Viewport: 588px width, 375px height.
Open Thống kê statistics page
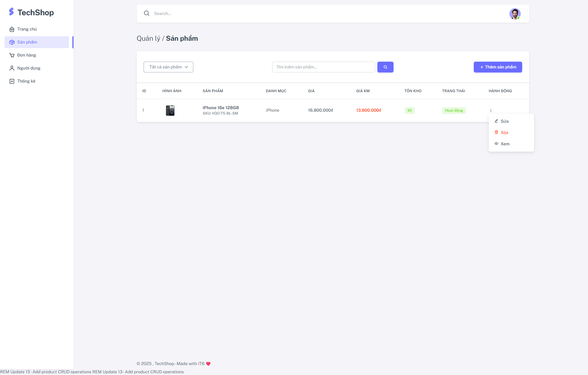click(26, 81)
